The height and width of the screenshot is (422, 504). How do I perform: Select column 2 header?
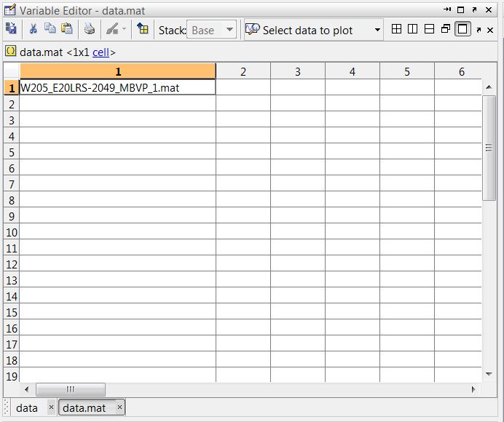click(243, 71)
